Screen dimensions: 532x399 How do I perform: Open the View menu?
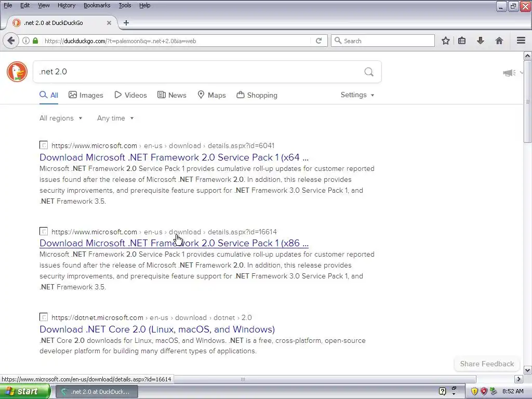coord(44,5)
